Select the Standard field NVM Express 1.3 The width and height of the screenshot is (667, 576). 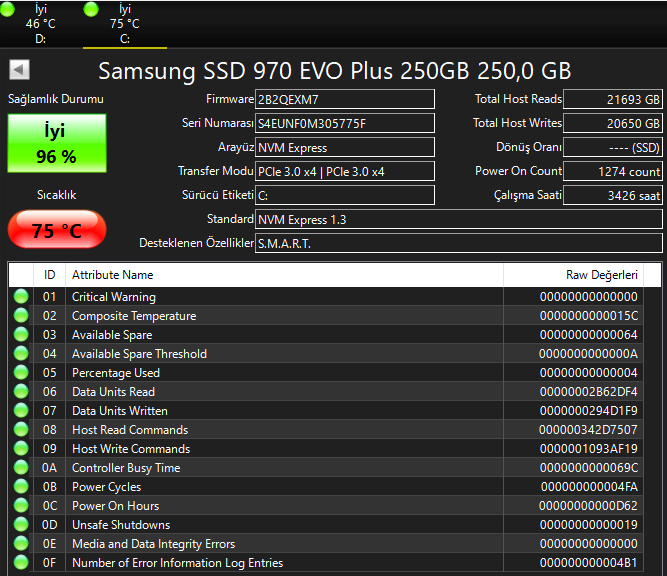click(x=459, y=219)
